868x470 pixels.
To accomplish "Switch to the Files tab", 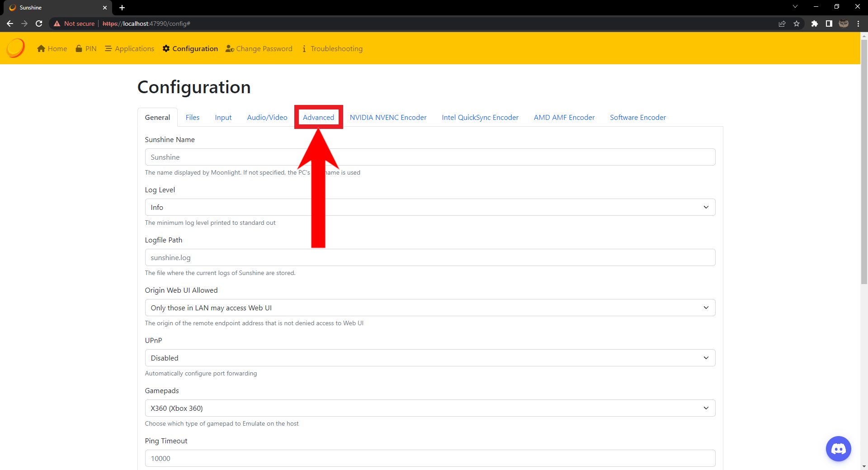I will [193, 118].
